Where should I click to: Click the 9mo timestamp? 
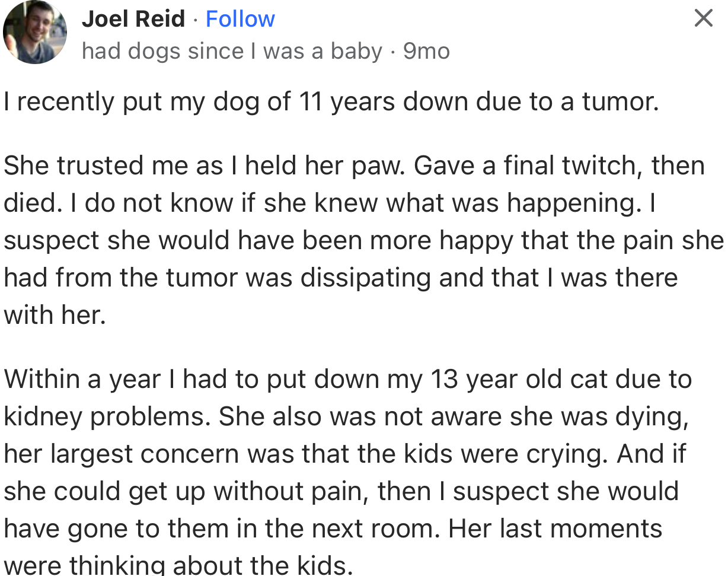click(x=426, y=51)
